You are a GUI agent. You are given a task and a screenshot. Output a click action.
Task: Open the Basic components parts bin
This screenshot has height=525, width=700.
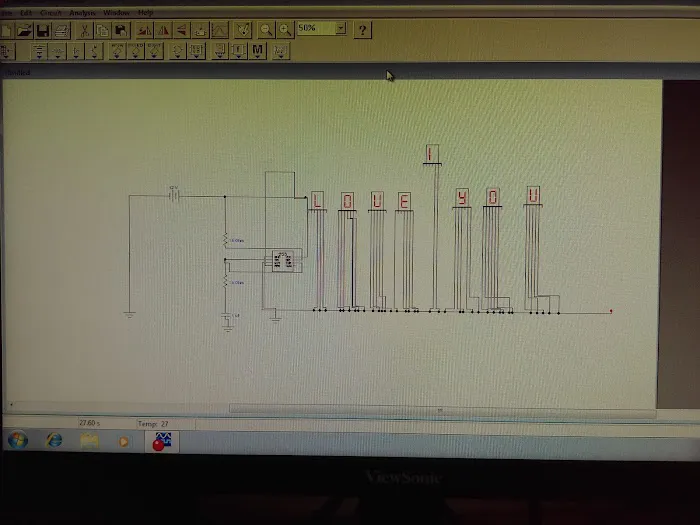click(x=58, y=51)
